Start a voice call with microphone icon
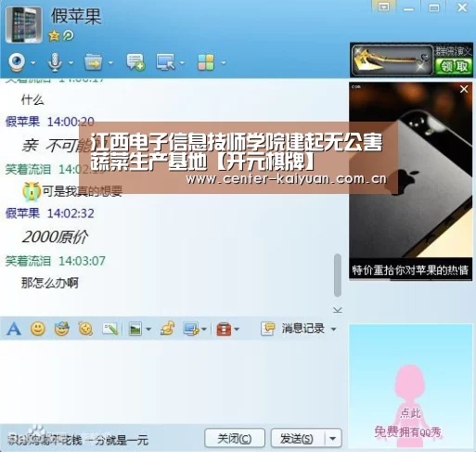This screenshot has width=476, height=452. click(x=55, y=62)
